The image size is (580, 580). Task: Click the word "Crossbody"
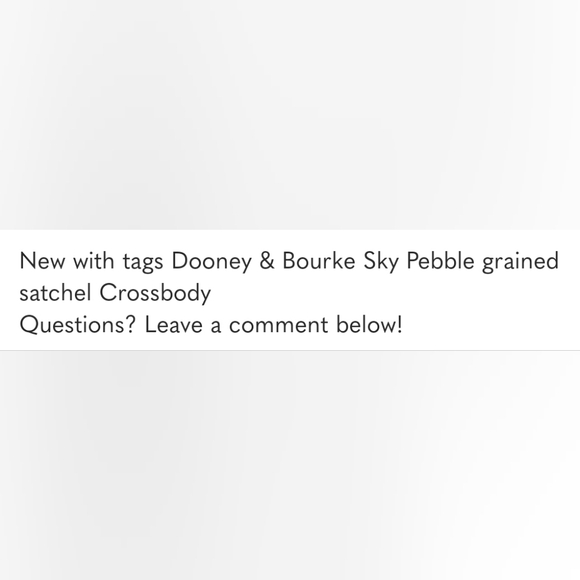(x=155, y=294)
